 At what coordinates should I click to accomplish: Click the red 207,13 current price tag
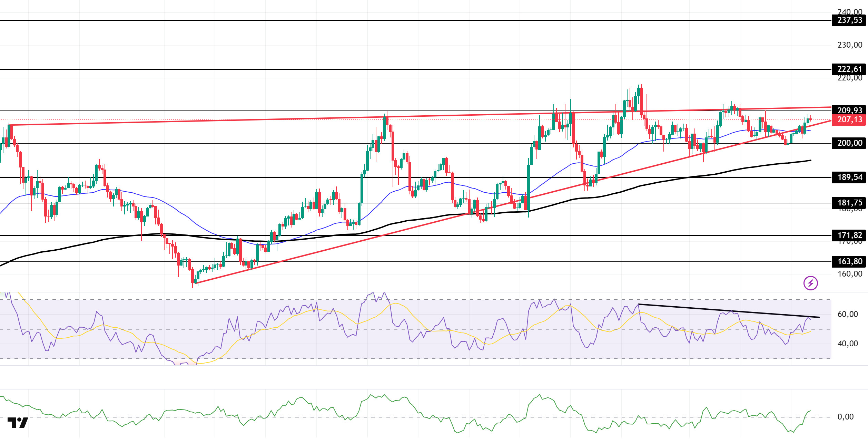(849, 120)
